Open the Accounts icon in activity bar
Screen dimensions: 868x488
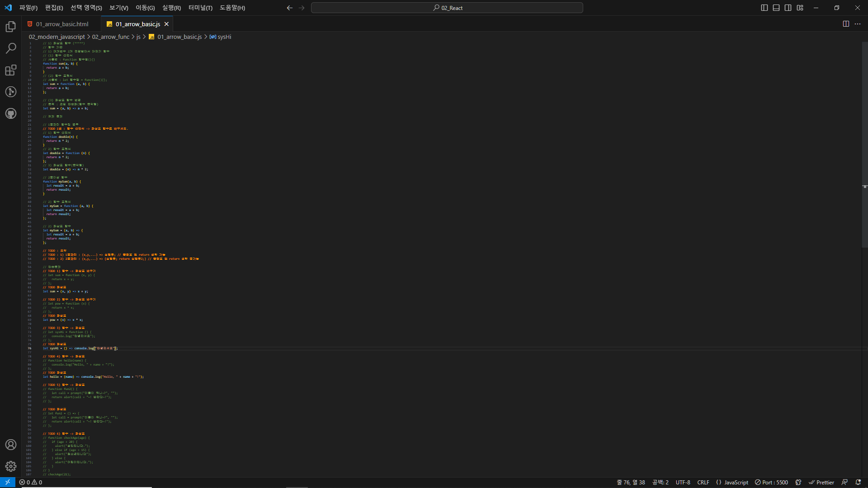11,445
